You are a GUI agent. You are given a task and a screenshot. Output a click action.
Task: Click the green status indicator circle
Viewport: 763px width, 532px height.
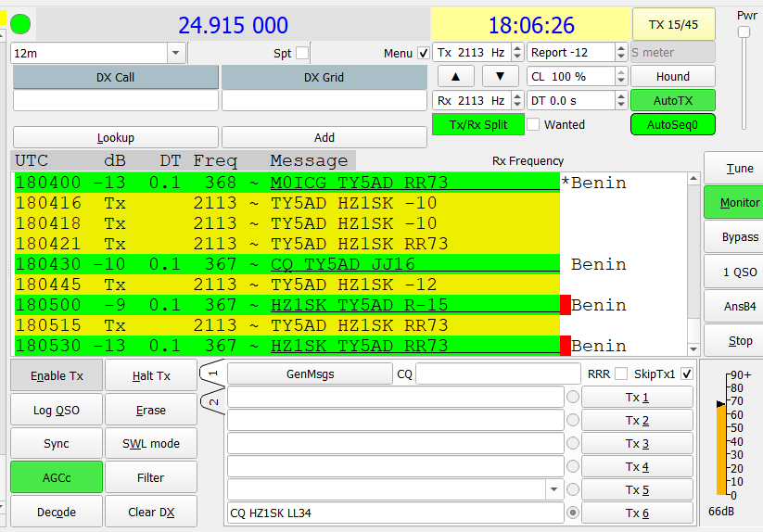pos(20,24)
